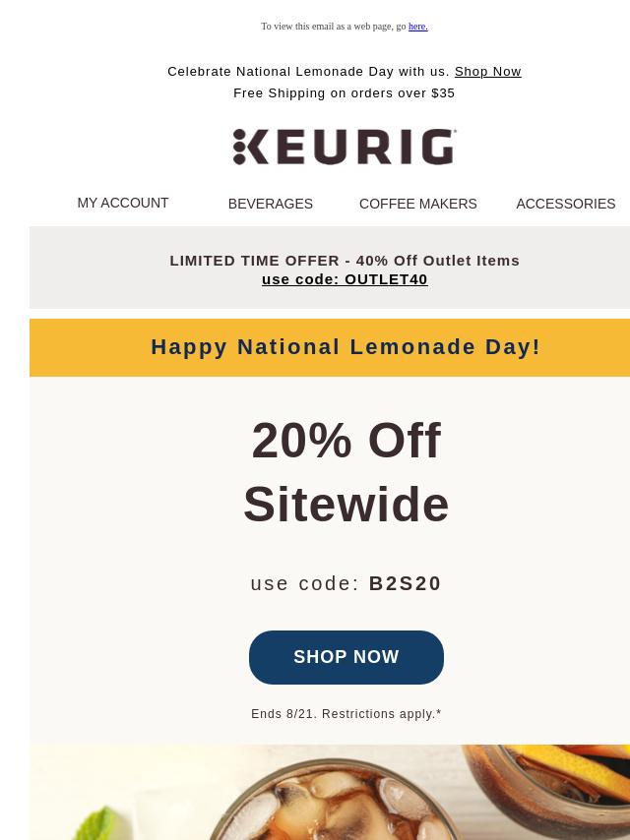
Task: Click the underlined 'Shop Now' link at top
Action: (487, 71)
